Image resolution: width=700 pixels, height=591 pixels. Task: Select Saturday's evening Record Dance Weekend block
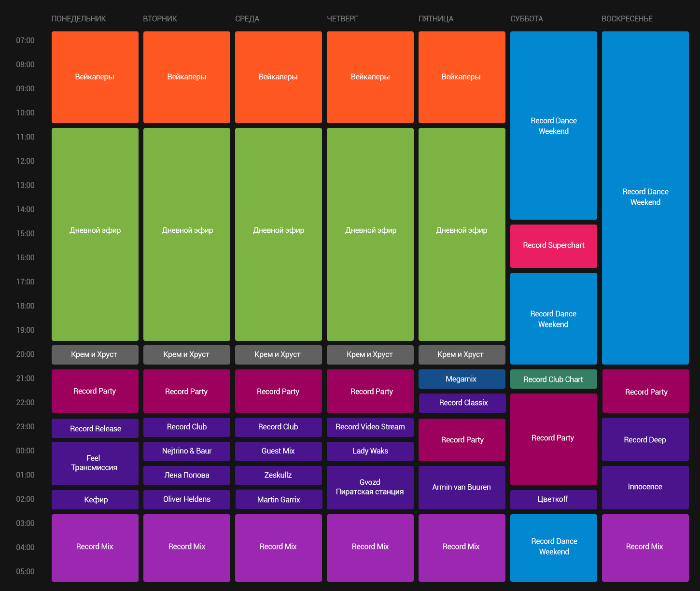[x=554, y=319]
